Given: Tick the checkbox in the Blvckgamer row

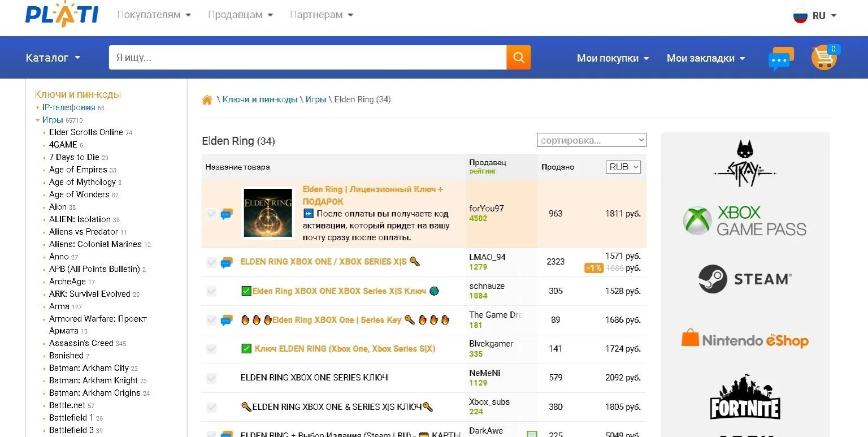Looking at the screenshot, I should pyautogui.click(x=211, y=349).
